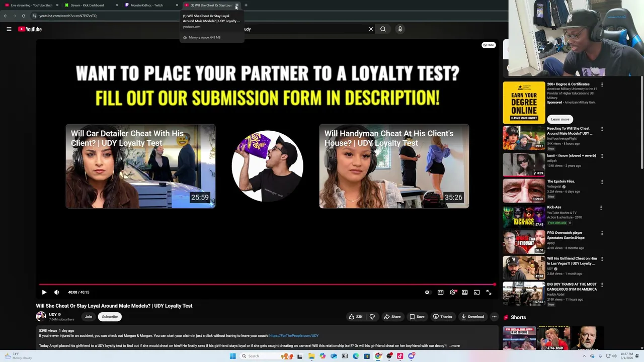
Task: Download the video
Action: tap(472, 317)
